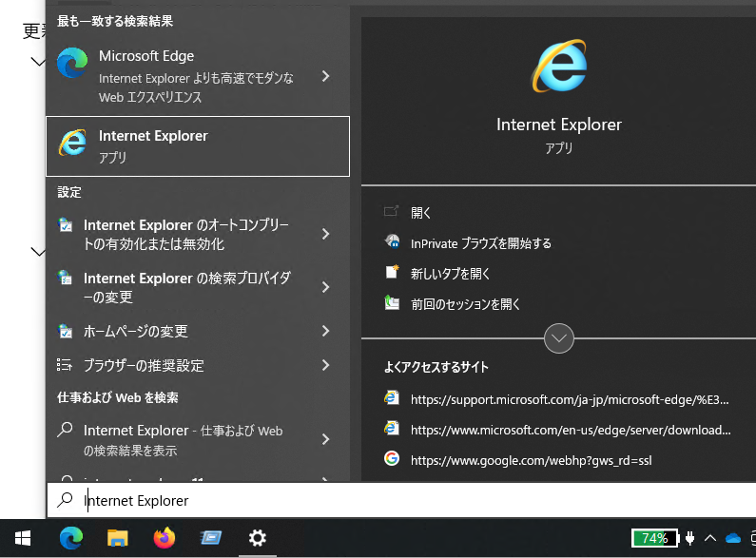The width and height of the screenshot is (756, 558).
Task: Open ホームページの変更 setting
Action: click(x=135, y=331)
